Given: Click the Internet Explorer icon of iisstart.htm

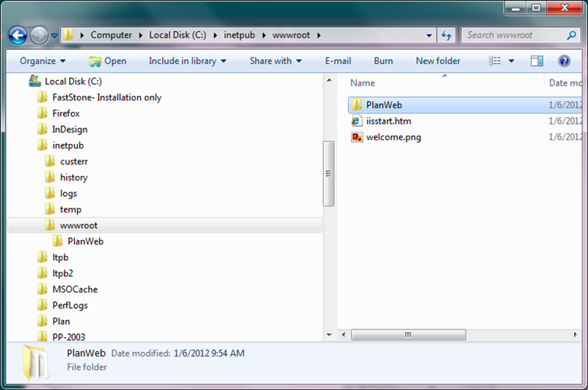Looking at the screenshot, I should tap(356, 121).
